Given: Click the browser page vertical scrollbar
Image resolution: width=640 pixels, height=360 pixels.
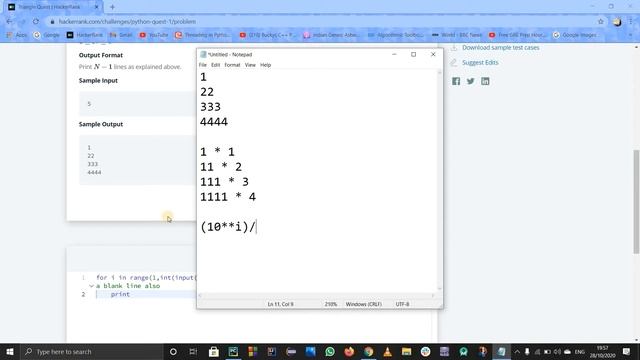Looking at the screenshot, I should (636, 202).
